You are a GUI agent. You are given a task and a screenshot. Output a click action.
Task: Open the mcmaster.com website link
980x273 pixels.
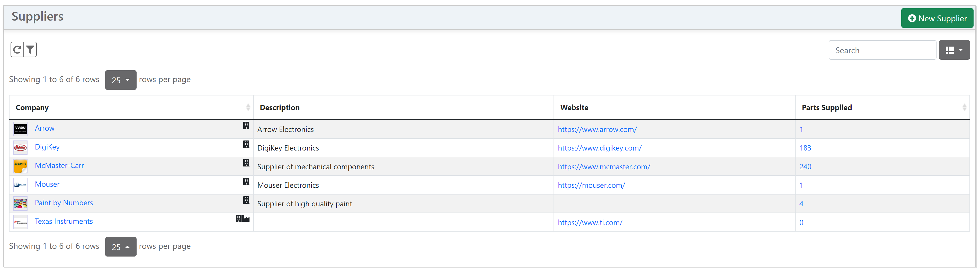[x=604, y=167]
